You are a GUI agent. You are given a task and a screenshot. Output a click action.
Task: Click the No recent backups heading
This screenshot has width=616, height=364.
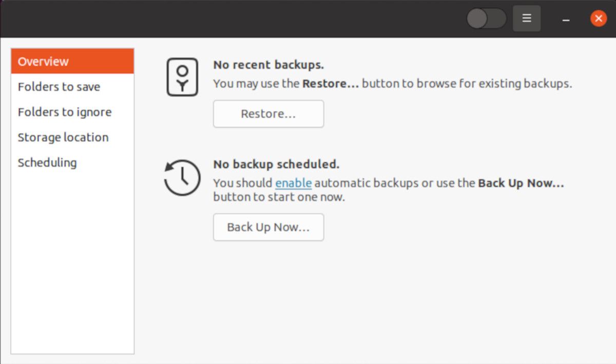click(x=268, y=65)
